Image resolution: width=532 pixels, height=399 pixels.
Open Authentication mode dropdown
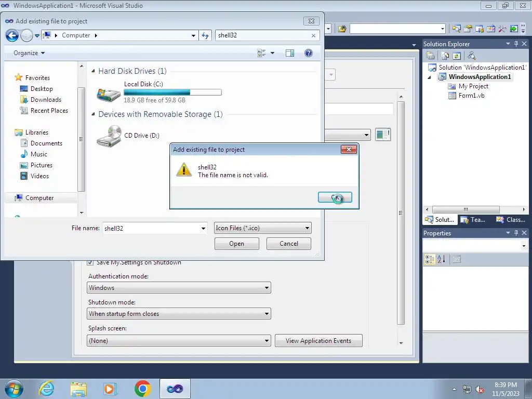click(x=179, y=288)
